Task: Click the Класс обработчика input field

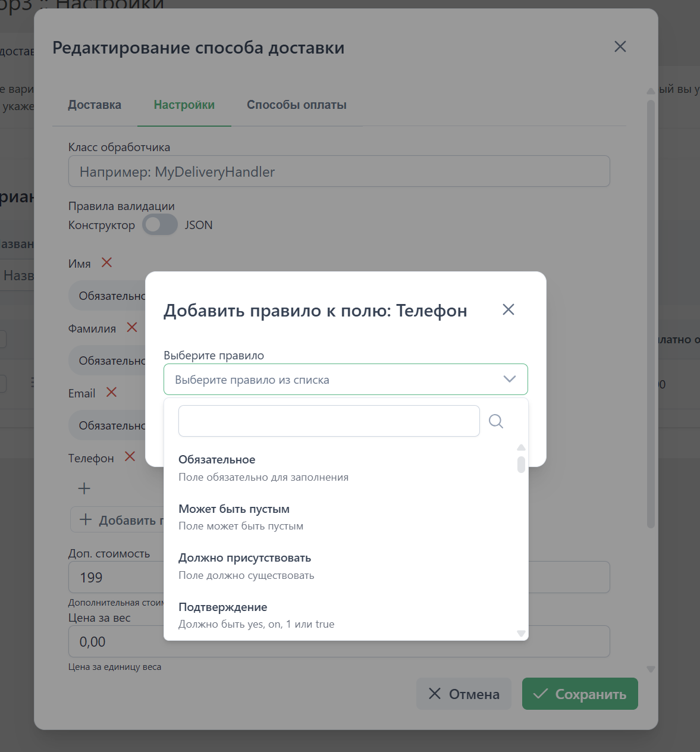Action: point(339,171)
